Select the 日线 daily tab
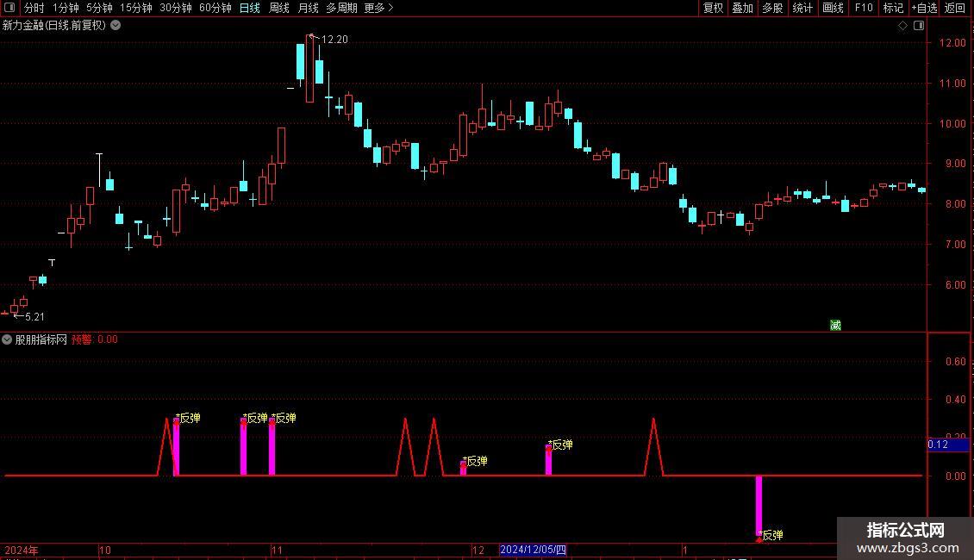Image resolution: width=974 pixels, height=560 pixels. (x=250, y=8)
